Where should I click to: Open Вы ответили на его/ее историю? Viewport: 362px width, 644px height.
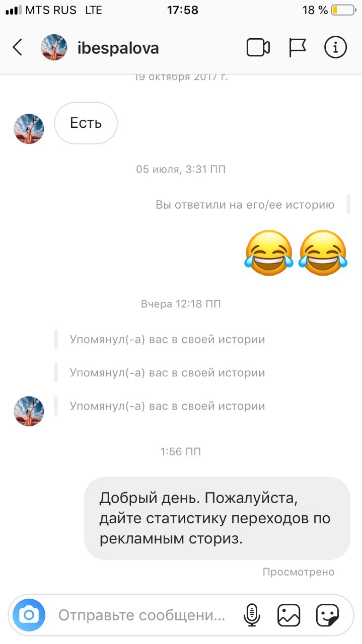tap(245, 205)
